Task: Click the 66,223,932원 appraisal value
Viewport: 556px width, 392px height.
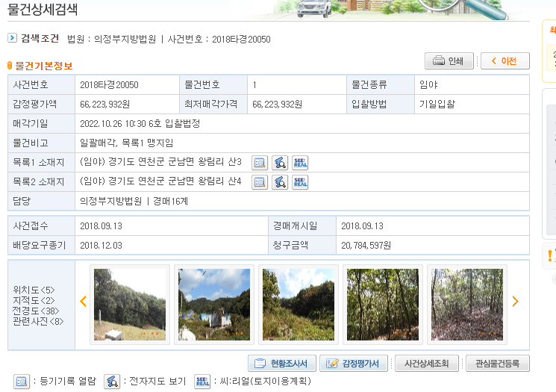Action: [105, 105]
